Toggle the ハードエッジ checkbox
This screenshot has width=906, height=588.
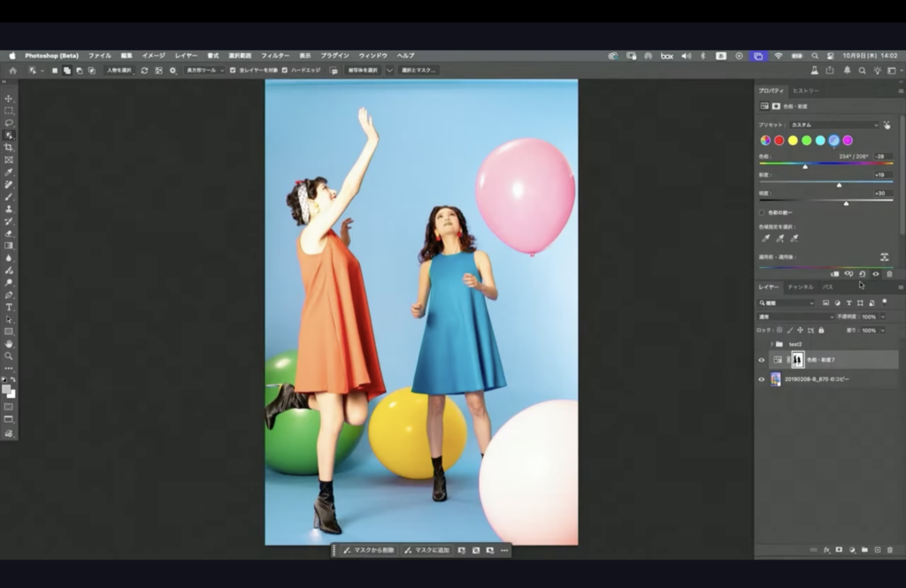click(x=285, y=70)
